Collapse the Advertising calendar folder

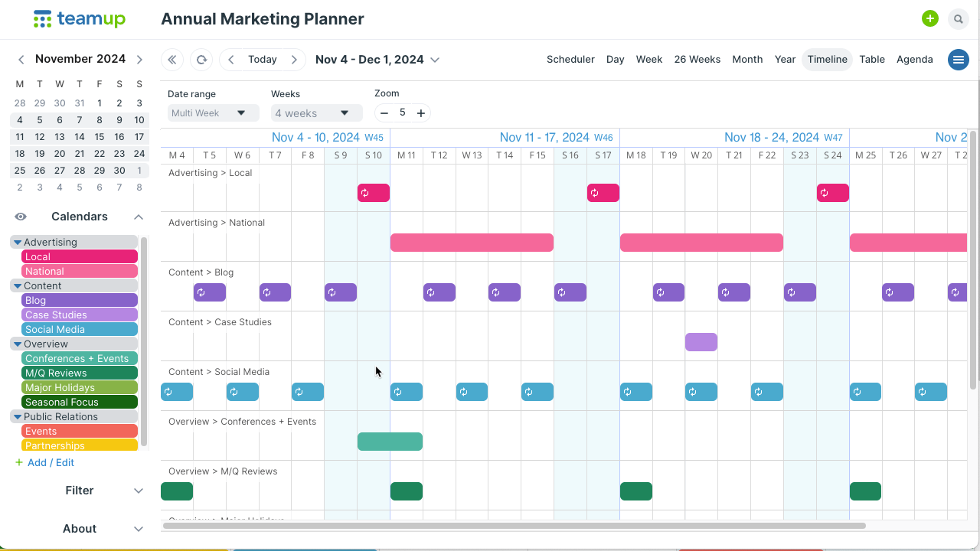pyautogui.click(x=18, y=243)
